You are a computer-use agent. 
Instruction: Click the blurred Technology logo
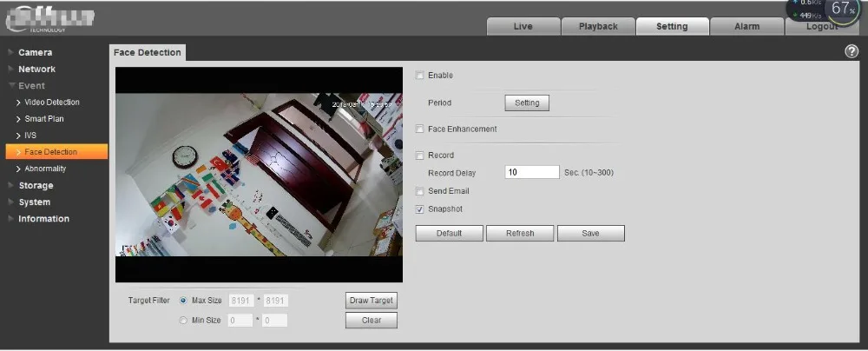click(49, 19)
